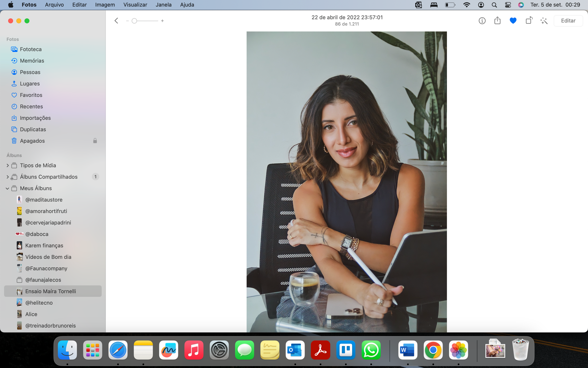Click the zoom in plus icon
Screen dimensions: 588x368
[162, 21]
